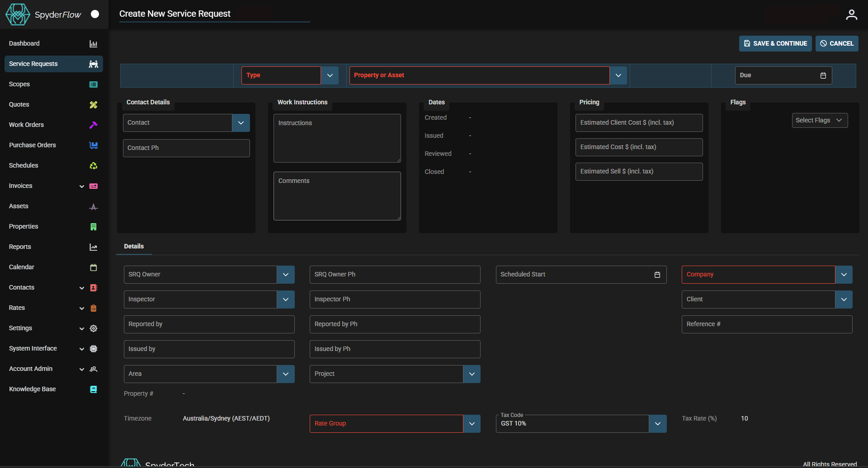
Task: Click inside the Instructions text area
Action: [x=337, y=138]
